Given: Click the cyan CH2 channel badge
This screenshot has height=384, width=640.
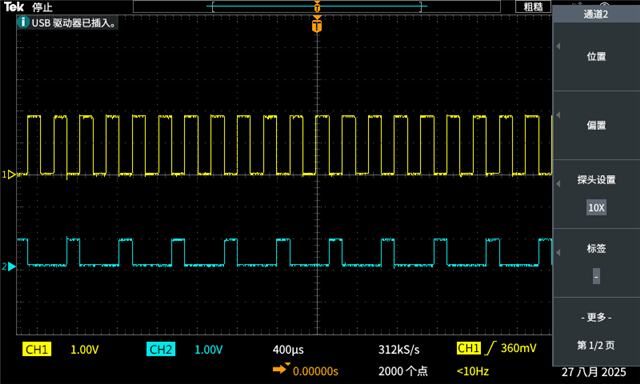Looking at the screenshot, I should click(x=160, y=349).
